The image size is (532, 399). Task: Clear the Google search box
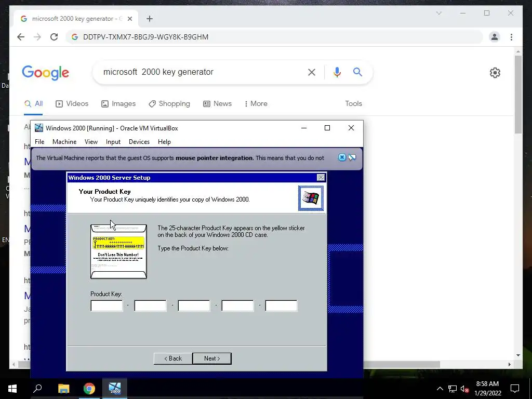pyautogui.click(x=312, y=72)
